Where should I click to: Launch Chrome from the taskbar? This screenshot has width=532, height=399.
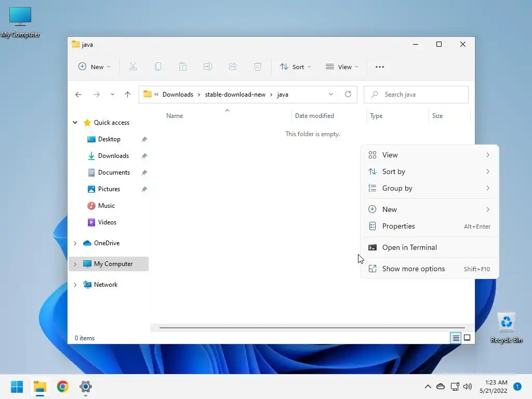pyautogui.click(x=63, y=387)
